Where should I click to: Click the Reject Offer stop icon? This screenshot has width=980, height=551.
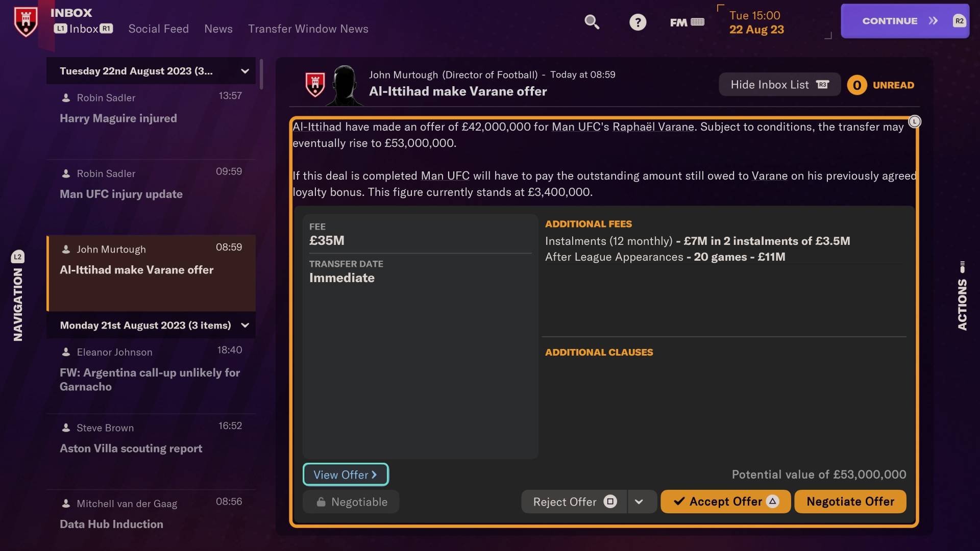pos(609,501)
